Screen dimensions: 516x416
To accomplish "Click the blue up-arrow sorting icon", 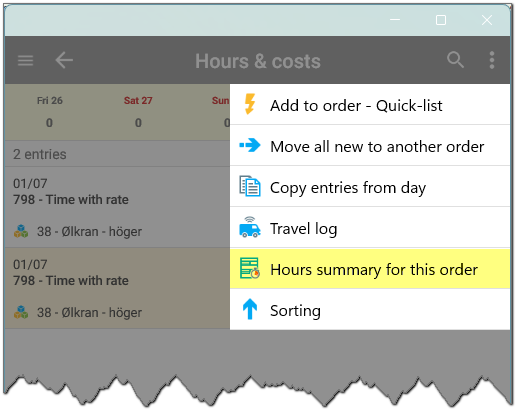I will point(250,309).
